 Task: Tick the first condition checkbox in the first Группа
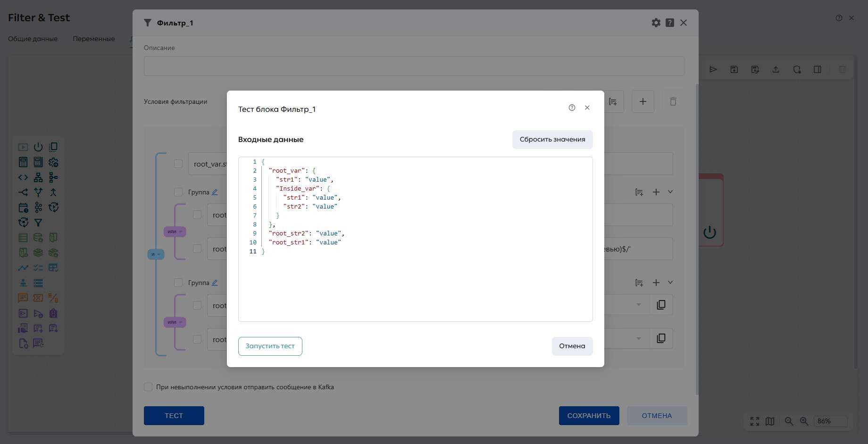point(197,215)
